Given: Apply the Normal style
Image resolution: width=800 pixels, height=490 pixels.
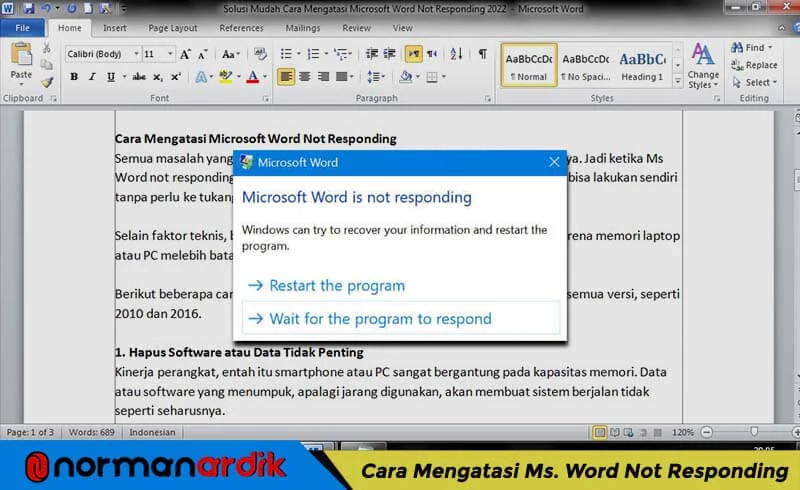Looking at the screenshot, I should click(x=529, y=66).
